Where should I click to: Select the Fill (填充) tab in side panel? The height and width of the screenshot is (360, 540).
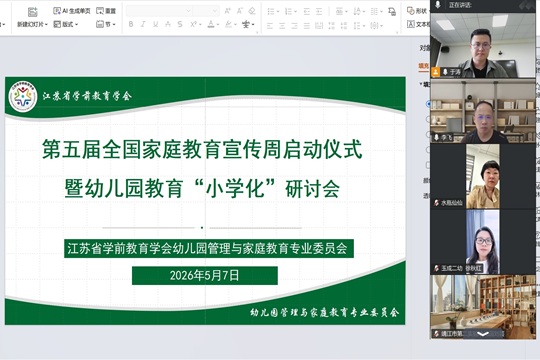click(424, 65)
